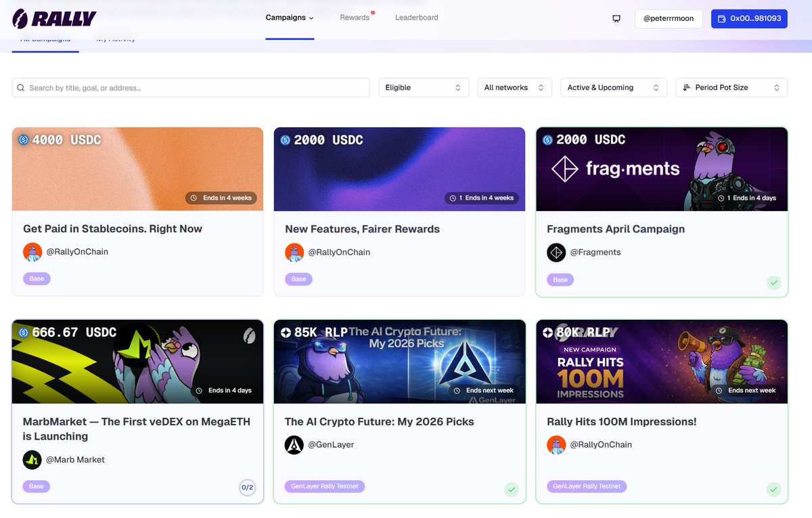Image resolution: width=812 pixels, height=518 pixels.
Task: Focus the campaign search field
Action: pyautogui.click(x=191, y=88)
